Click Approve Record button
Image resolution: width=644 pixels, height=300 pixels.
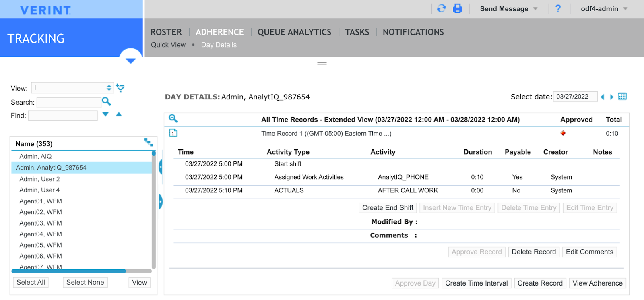coord(477,252)
